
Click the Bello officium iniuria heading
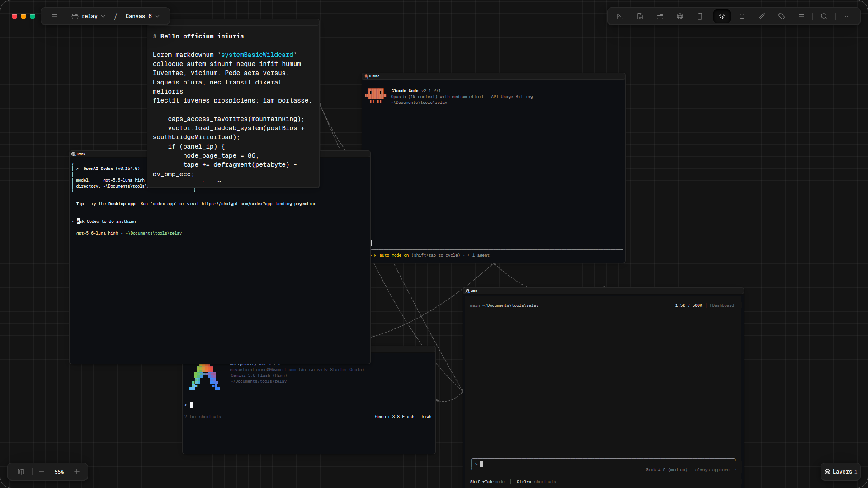pyautogui.click(x=202, y=36)
